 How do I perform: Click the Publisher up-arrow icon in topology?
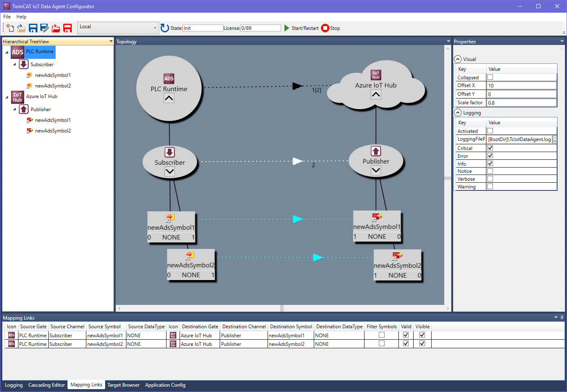click(x=376, y=151)
